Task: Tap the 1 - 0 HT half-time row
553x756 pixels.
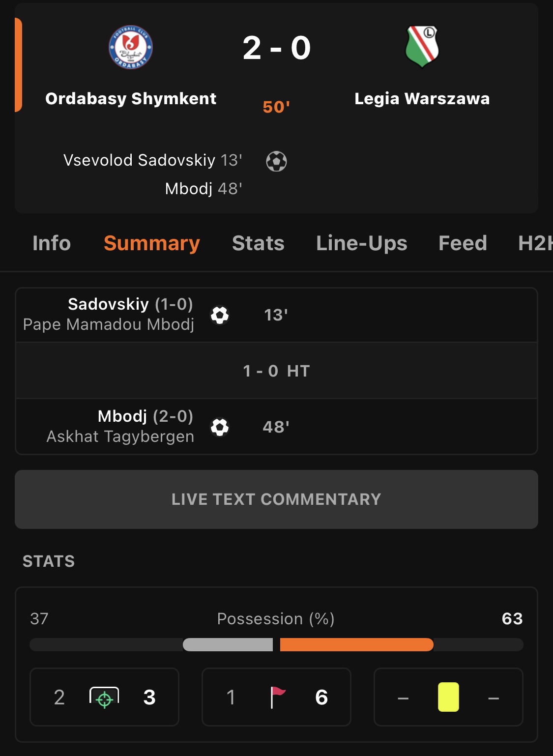Action: (276, 371)
